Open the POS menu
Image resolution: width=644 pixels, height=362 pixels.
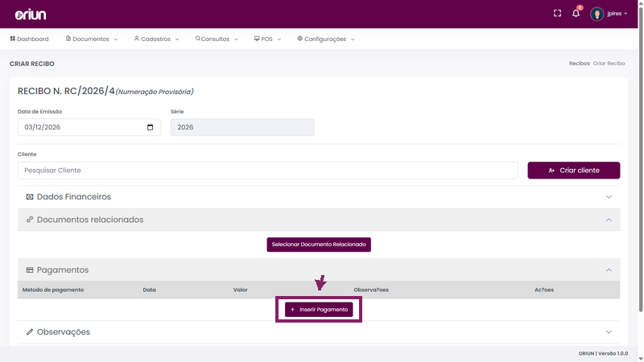click(267, 39)
